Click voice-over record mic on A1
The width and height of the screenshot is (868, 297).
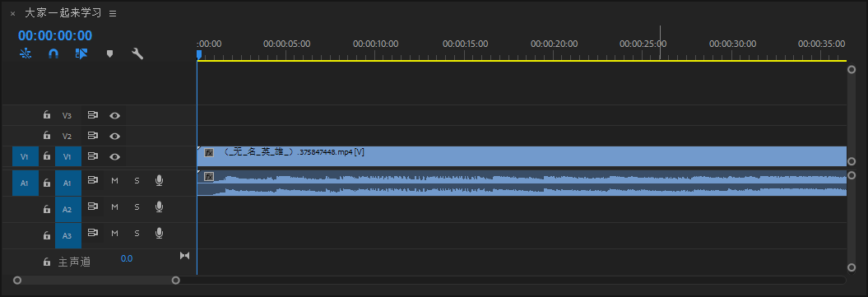(159, 180)
